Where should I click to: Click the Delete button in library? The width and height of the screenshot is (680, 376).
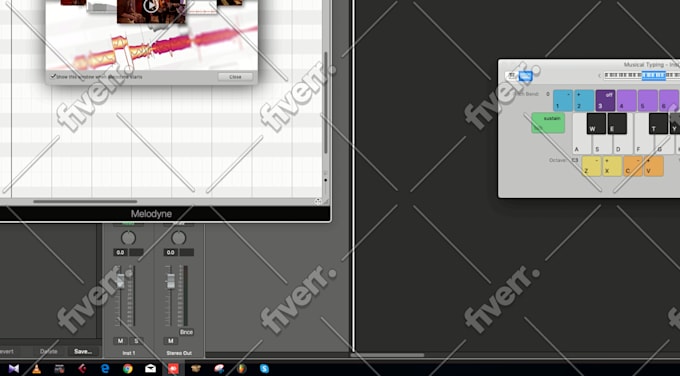click(49, 351)
